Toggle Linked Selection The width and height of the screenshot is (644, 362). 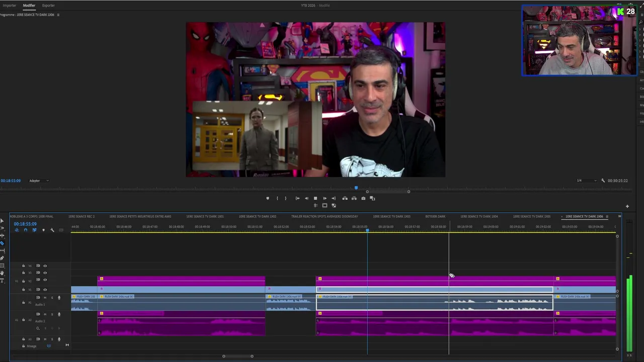tap(34, 230)
